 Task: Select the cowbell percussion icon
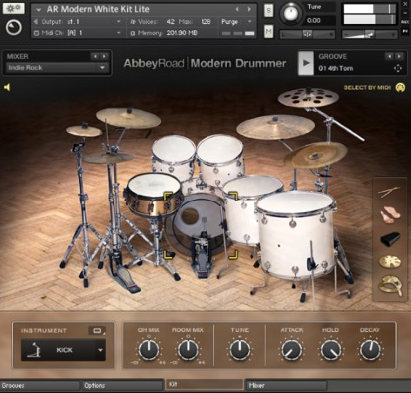tap(390, 239)
